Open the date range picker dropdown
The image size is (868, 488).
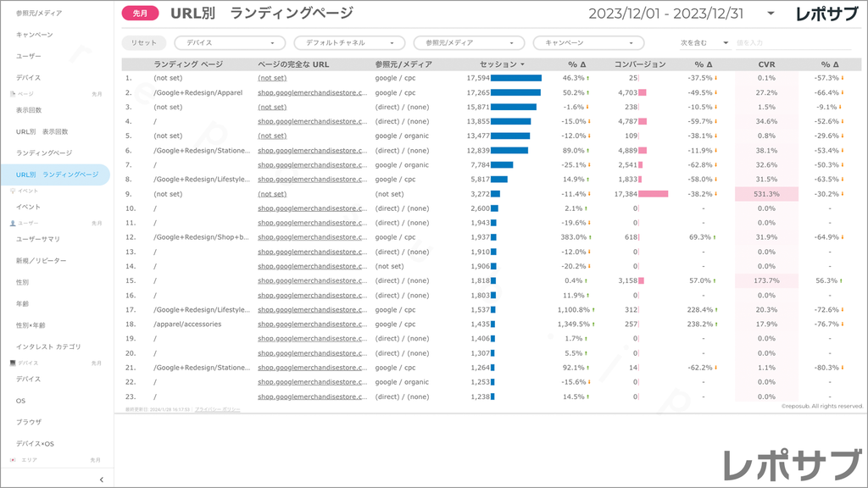tap(771, 14)
